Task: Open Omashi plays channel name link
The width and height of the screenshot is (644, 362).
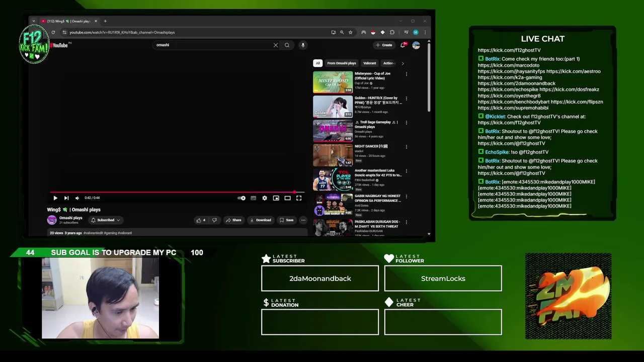Action: coord(70,218)
